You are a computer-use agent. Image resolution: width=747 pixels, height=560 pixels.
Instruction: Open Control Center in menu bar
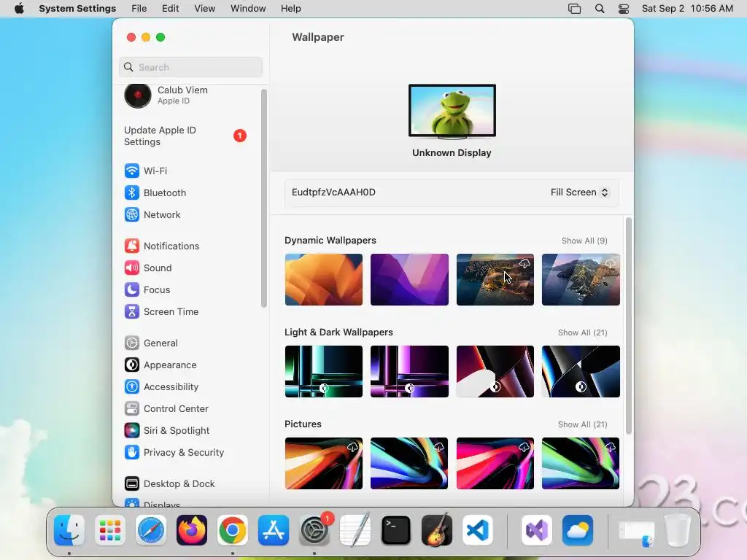(624, 9)
